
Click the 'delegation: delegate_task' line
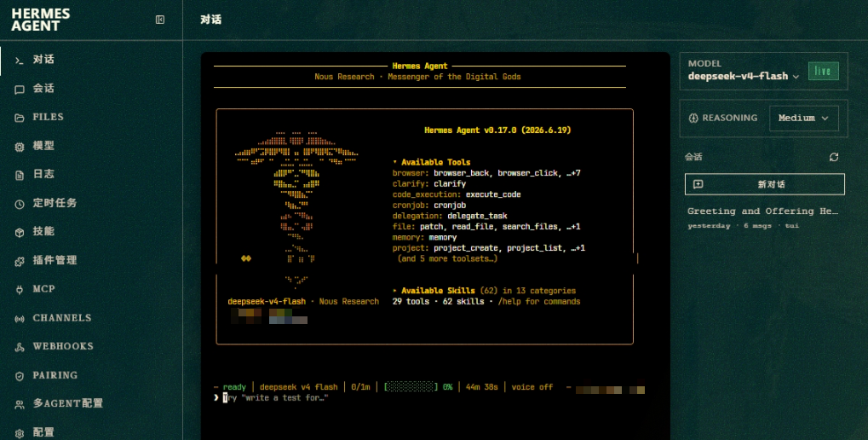pos(450,216)
